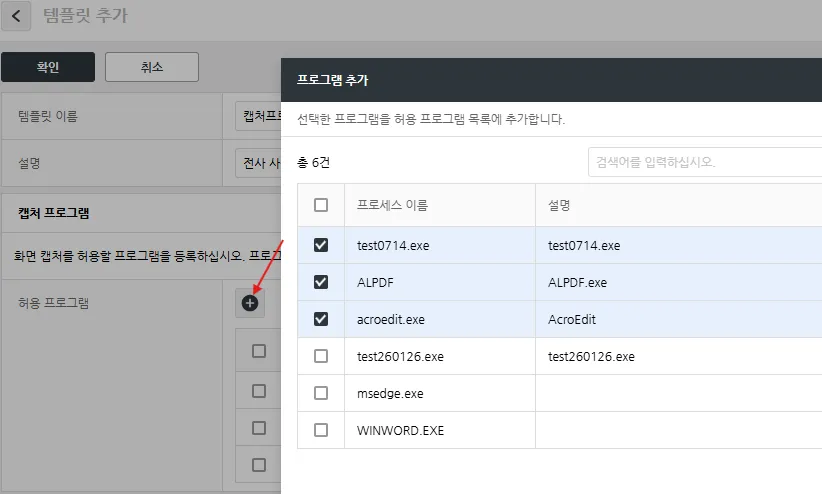Add program with the plus icon
This screenshot has width=822, height=494.
(250, 303)
